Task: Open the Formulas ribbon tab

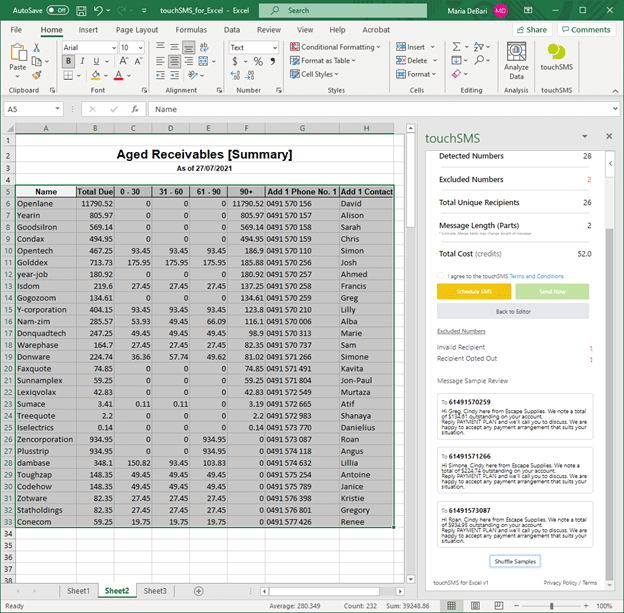Action: point(191,30)
